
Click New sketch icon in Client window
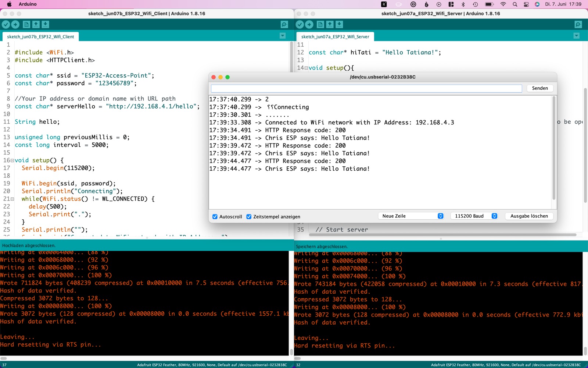pos(26,25)
